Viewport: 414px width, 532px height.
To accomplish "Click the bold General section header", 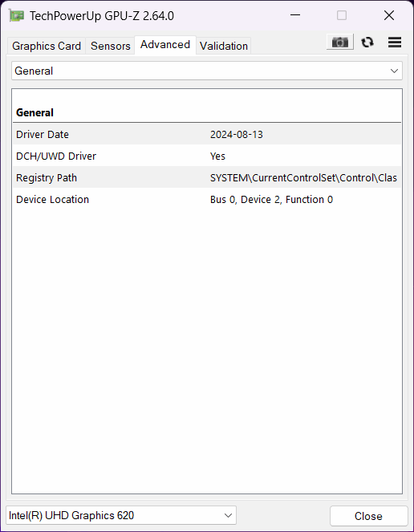I will (x=34, y=112).
